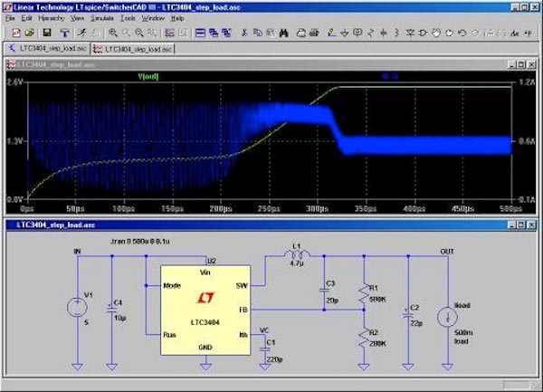The image size is (543, 392).
Task: Place a Diode from toolbar
Action: coord(410,33)
